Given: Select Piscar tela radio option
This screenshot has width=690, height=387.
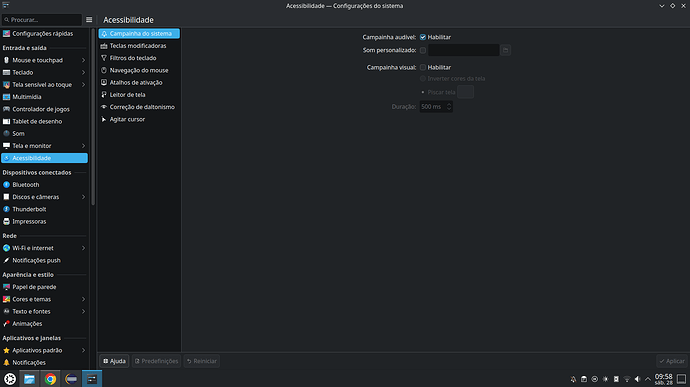Looking at the screenshot, I should [x=438, y=92].
